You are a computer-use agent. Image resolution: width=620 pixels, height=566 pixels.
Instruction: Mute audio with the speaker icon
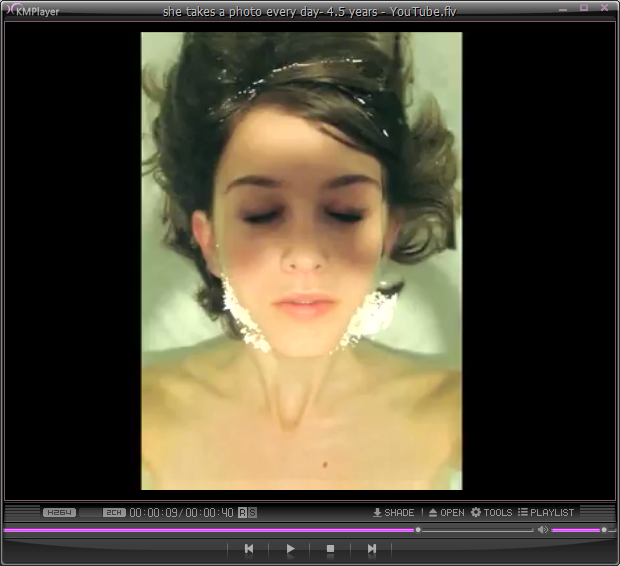coord(543,530)
